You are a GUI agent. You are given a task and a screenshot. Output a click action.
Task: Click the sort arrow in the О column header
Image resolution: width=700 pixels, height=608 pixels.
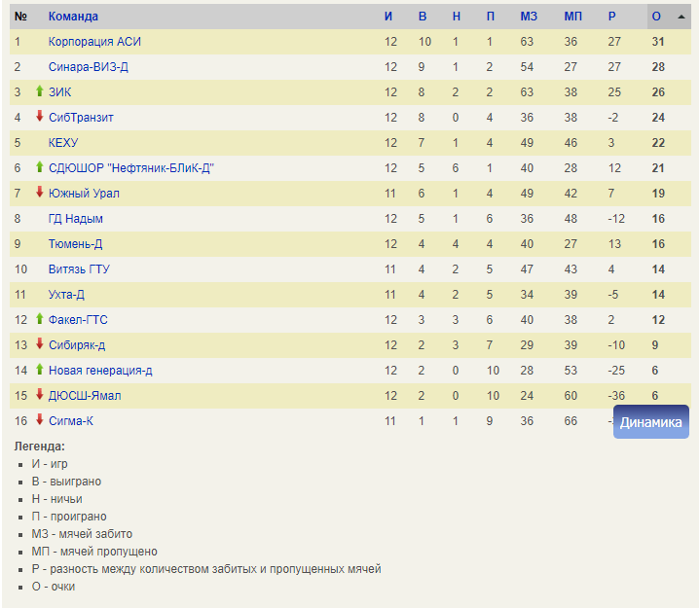coord(682,17)
